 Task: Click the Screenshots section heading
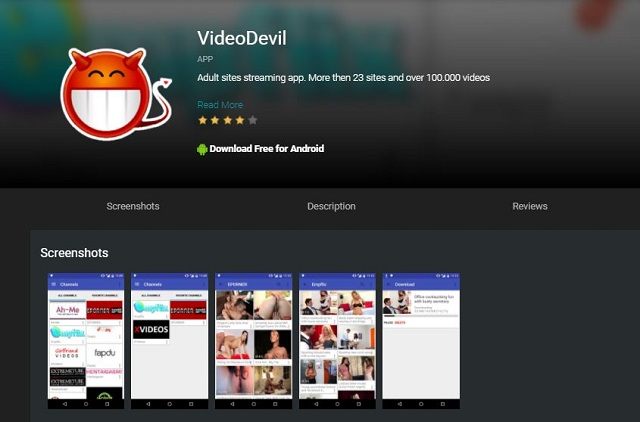pyautogui.click(x=74, y=253)
